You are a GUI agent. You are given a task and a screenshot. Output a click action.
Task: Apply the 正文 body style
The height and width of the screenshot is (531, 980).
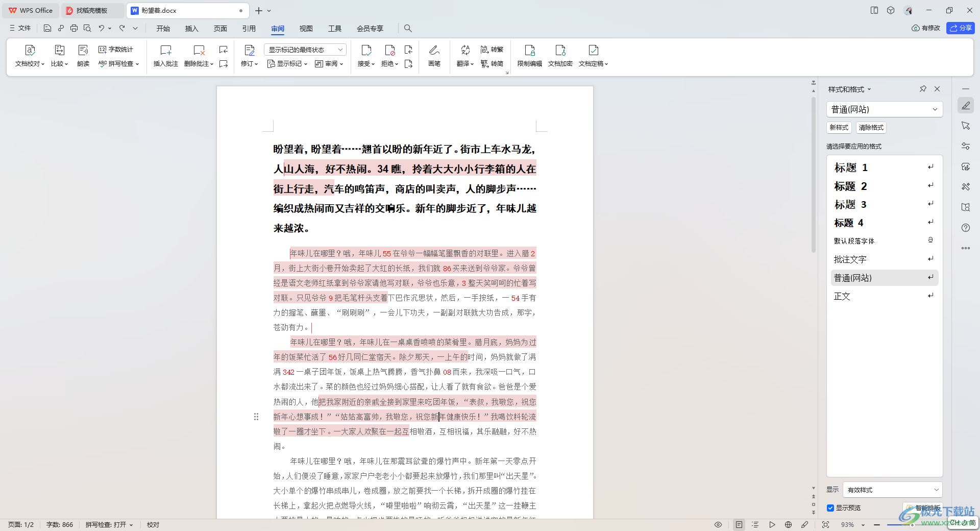(885, 296)
